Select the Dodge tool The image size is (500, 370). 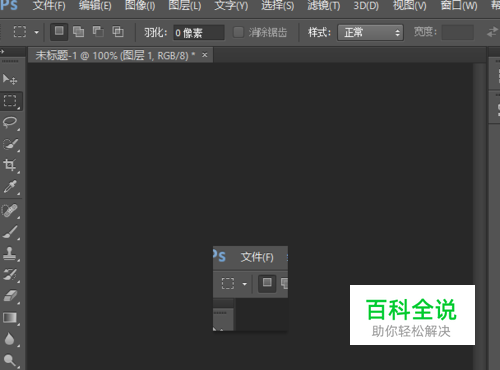(10, 360)
